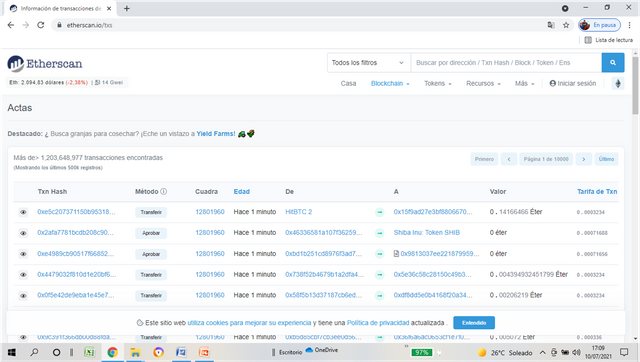This screenshot has width=640, height=362.
Task: Open Windows Start menu
Action: (x=11, y=352)
